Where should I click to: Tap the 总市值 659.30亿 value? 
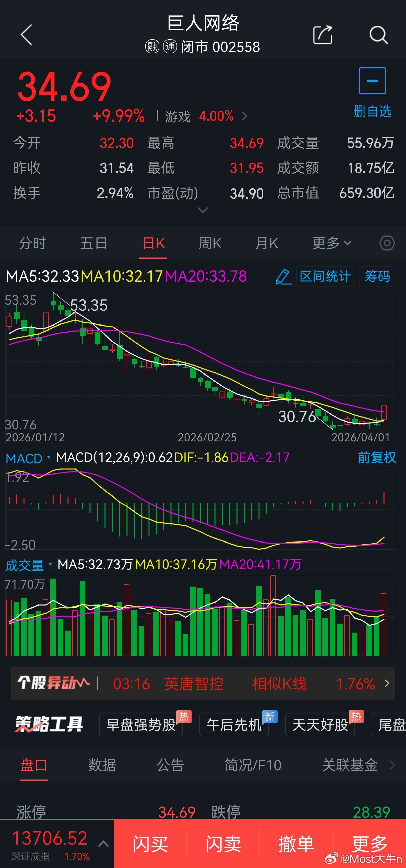click(x=367, y=193)
